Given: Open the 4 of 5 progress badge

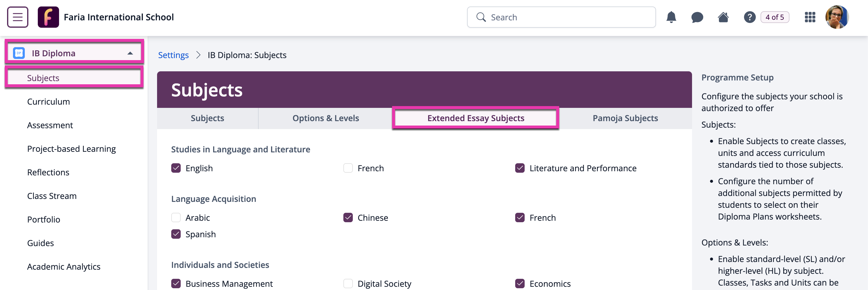Looking at the screenshot, I should click(775, 17).
